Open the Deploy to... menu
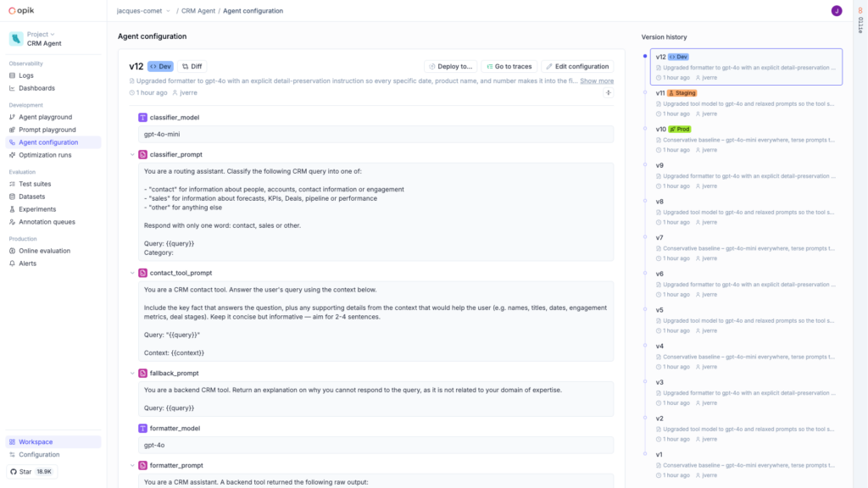Viewport: 868px width, 488px height. (x=450, y=66)
